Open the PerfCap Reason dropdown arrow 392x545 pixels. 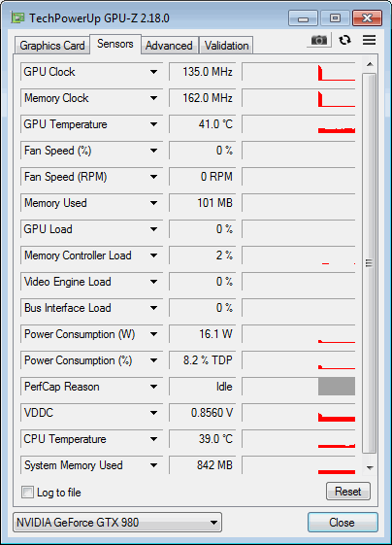[153, 387]
